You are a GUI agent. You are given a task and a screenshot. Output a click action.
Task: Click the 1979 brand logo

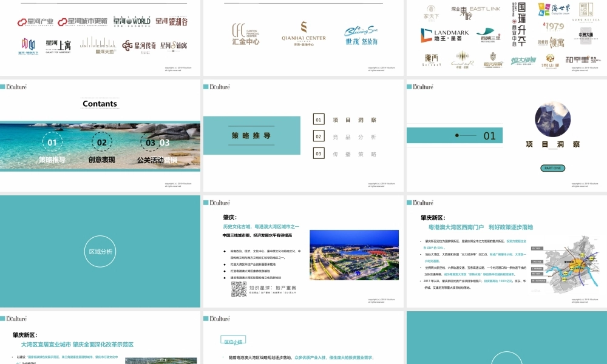554,26
